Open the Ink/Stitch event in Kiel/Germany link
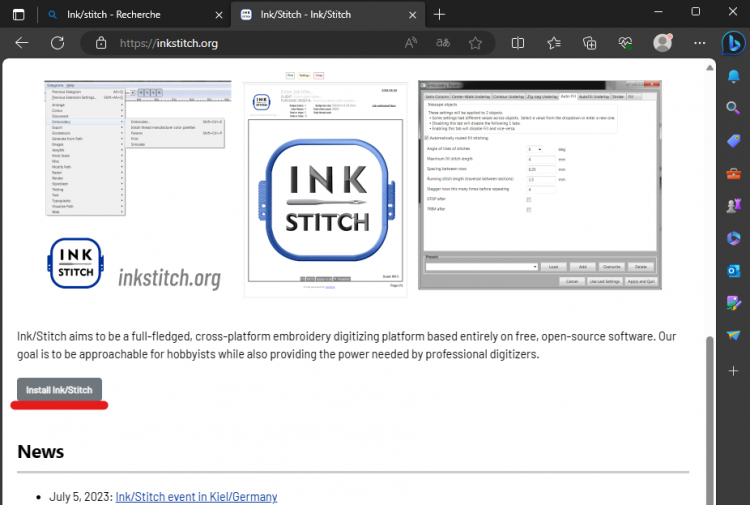Viewport: 750px width, 505px height. [196, 497]
